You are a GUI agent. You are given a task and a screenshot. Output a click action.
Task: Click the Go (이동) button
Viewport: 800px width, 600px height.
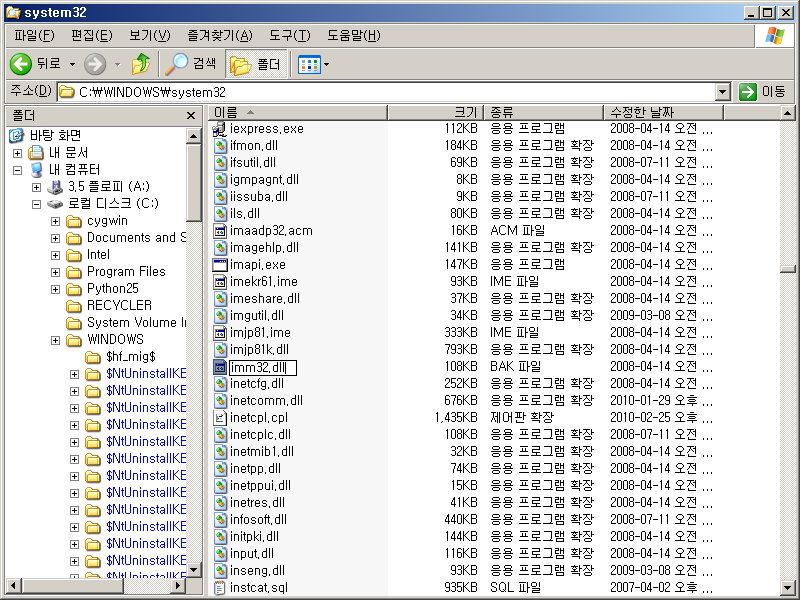click(x=762, y=92)
